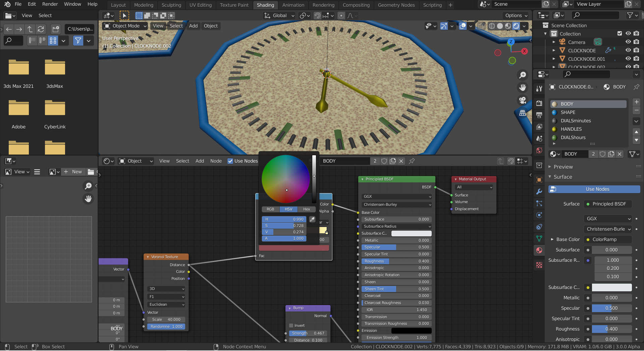The height and width of the screenshot is (351, 644).
Task: Click the Subsurface Color swatch in properties
Action: (x=611, y=288)
